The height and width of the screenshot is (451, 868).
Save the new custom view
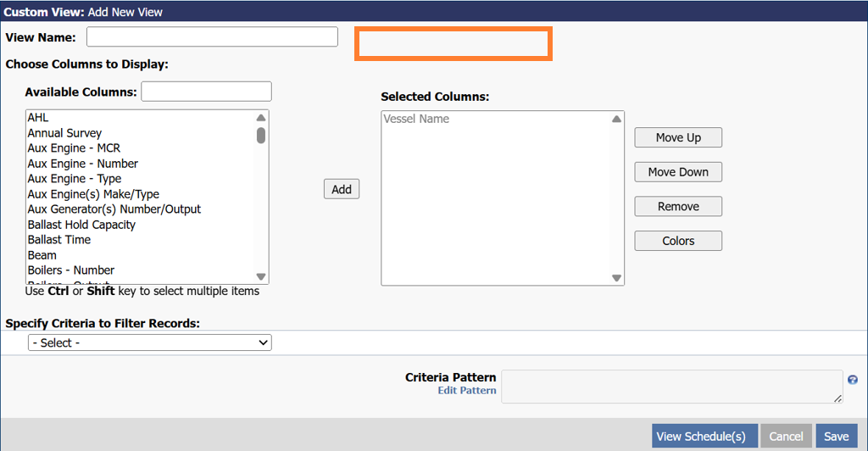(x=836, y=436)
